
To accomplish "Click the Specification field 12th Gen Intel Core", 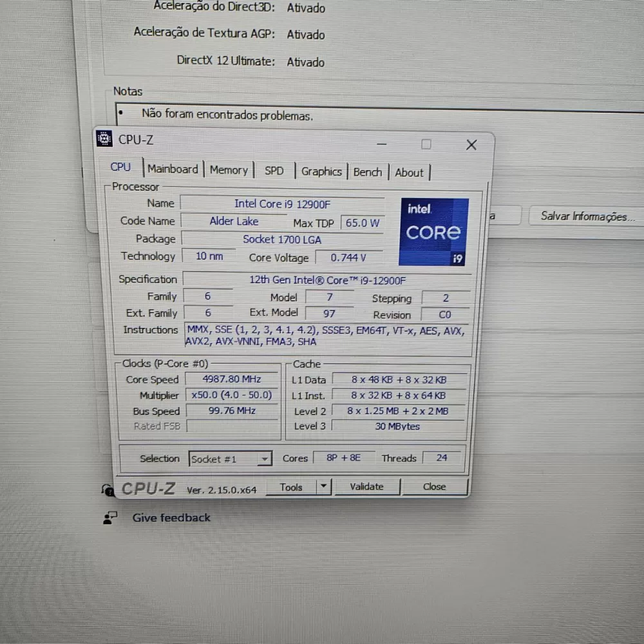I will tap(327, 281).
